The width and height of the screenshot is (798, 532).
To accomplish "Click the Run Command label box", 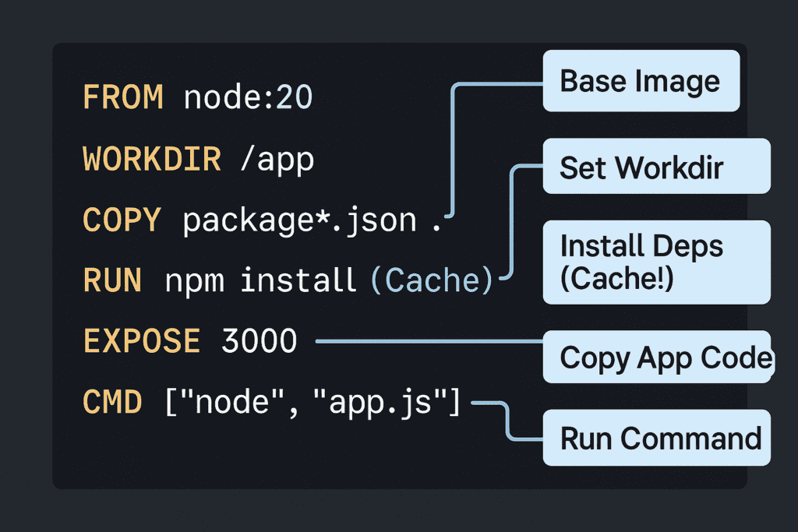I will pos(656,438).
